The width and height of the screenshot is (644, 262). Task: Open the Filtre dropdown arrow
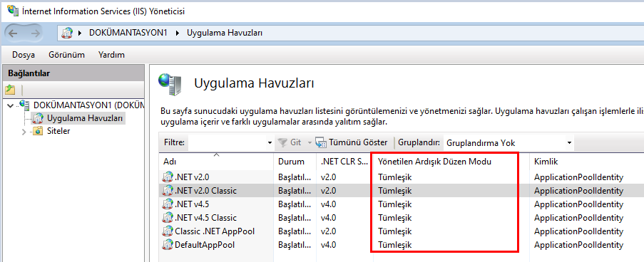tap(270, 143)
